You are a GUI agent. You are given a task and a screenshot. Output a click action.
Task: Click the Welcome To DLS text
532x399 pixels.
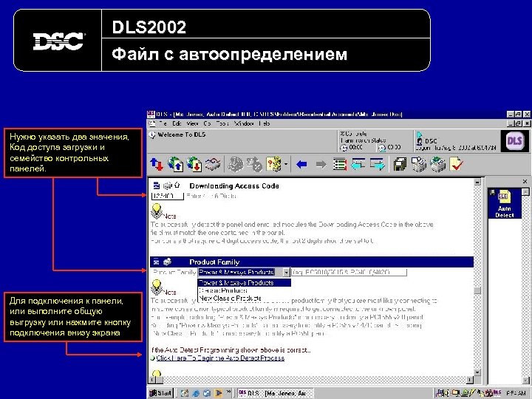pos(182,134)
